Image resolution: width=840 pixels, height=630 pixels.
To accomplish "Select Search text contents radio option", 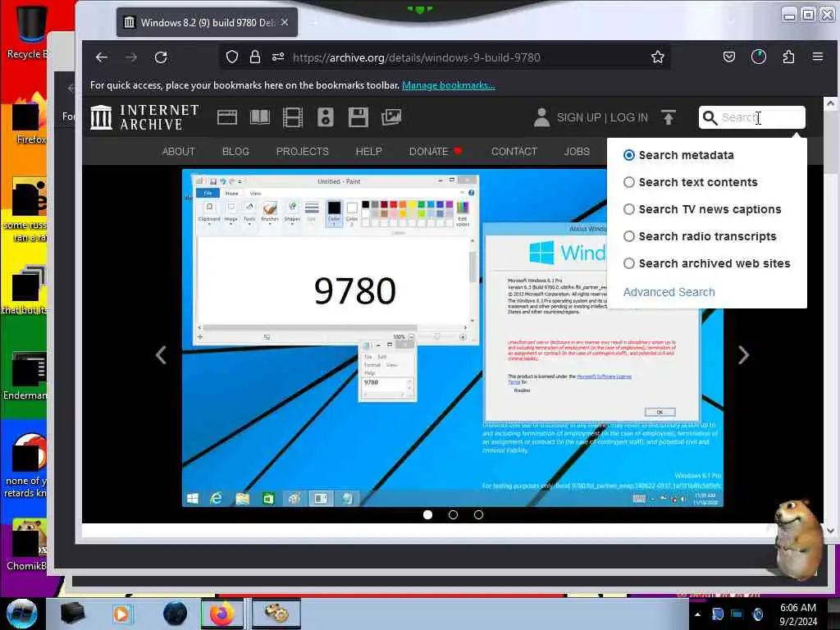I will [x=629, y=182].
